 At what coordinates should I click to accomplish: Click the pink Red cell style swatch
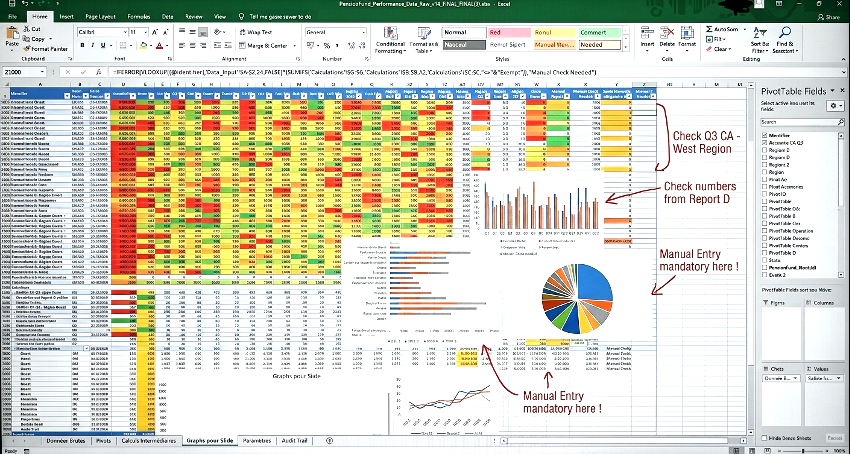click(x=509, y=33)
